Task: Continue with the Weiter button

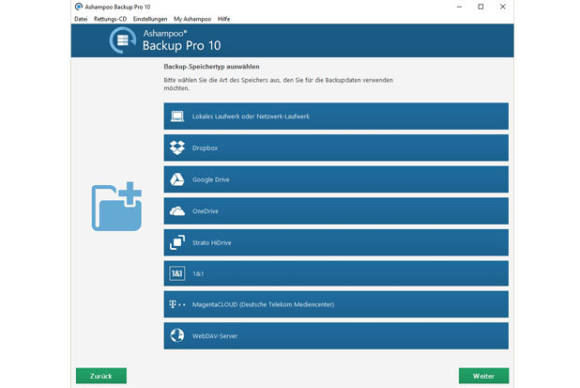Action: click(484, 376)
